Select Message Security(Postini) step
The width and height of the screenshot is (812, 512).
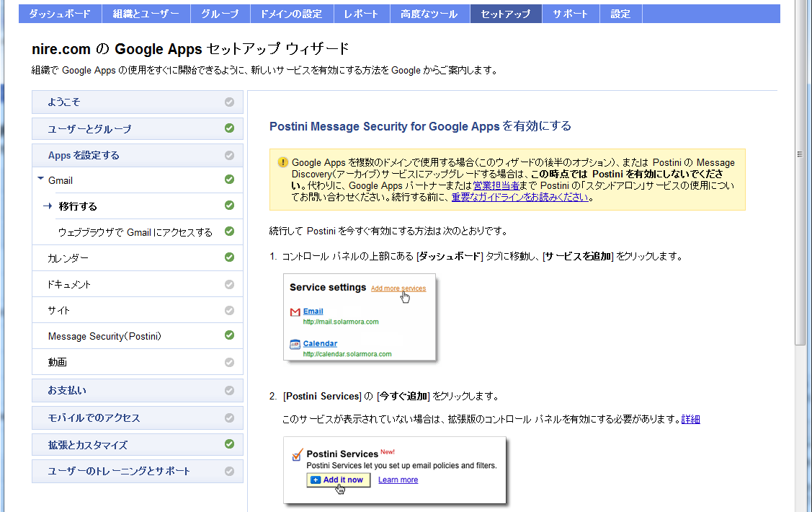pyautogui.click(x=137, y=336)
